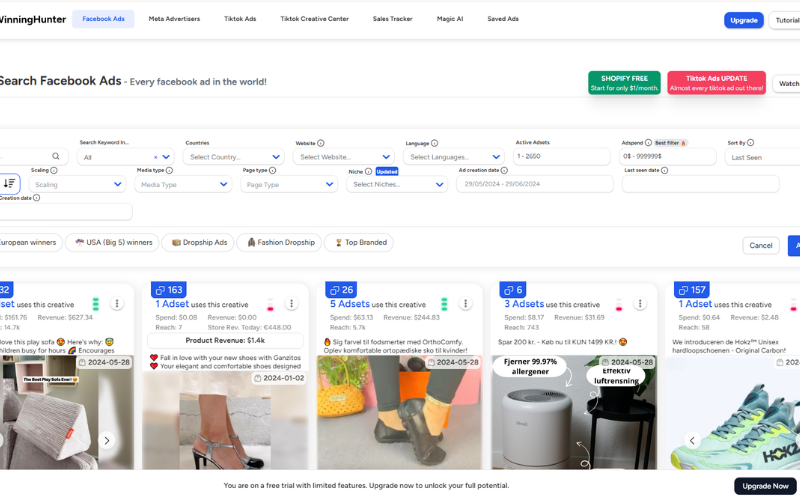Image resolution: width=800 pixels, height=500 pixels.
Task: Open the Sales Tracker tab
Action: coord(392,19)
